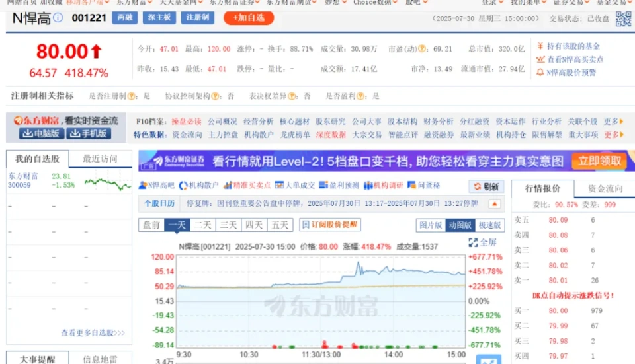Screen dimensions: 635x364
Task: Open 深度数据 link
Action: 331,135
